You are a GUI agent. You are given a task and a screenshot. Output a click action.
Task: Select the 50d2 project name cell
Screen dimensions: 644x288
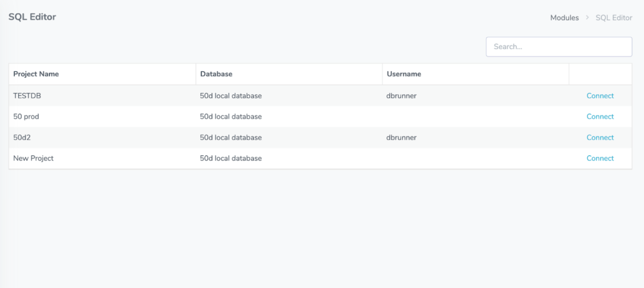pos(22,138)
